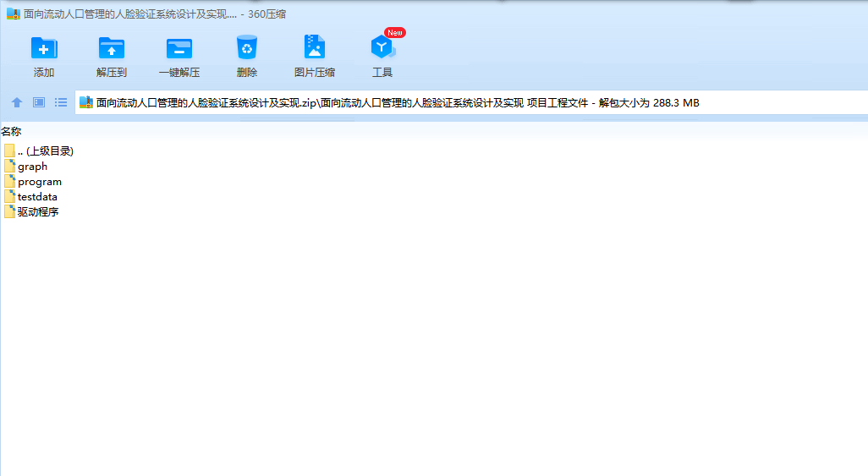Click the archive path address field
The width and height of the screenshot is (868, 476).
[x=471, y=102]
